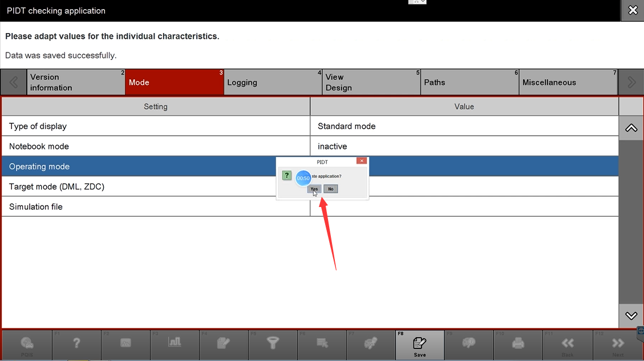Image resolution: width=644 pixels, height=361 pixels.
Task: Go forward using the Next arrows
Action: 618,344
